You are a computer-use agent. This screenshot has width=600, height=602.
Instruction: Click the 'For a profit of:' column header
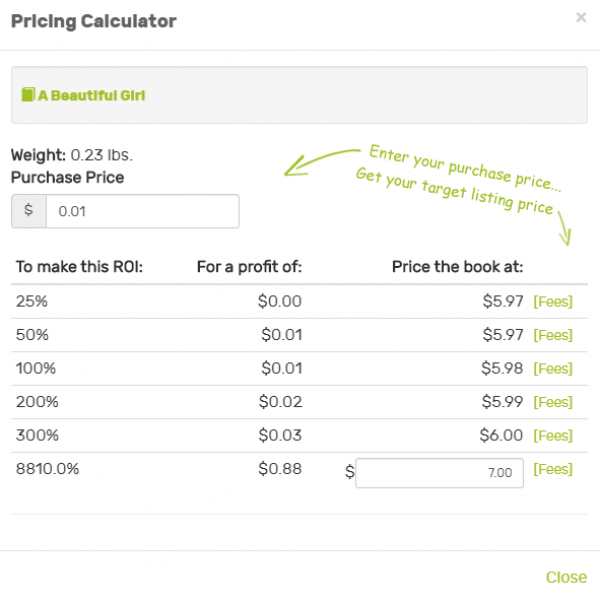click(x=249, y=267)
